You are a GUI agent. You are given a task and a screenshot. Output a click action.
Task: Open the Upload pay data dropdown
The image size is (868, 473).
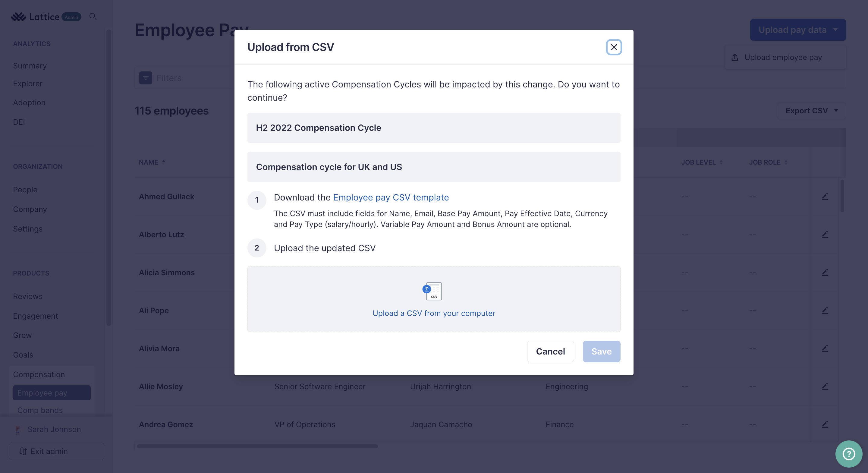pyautogui.click(x=797, y=30)
